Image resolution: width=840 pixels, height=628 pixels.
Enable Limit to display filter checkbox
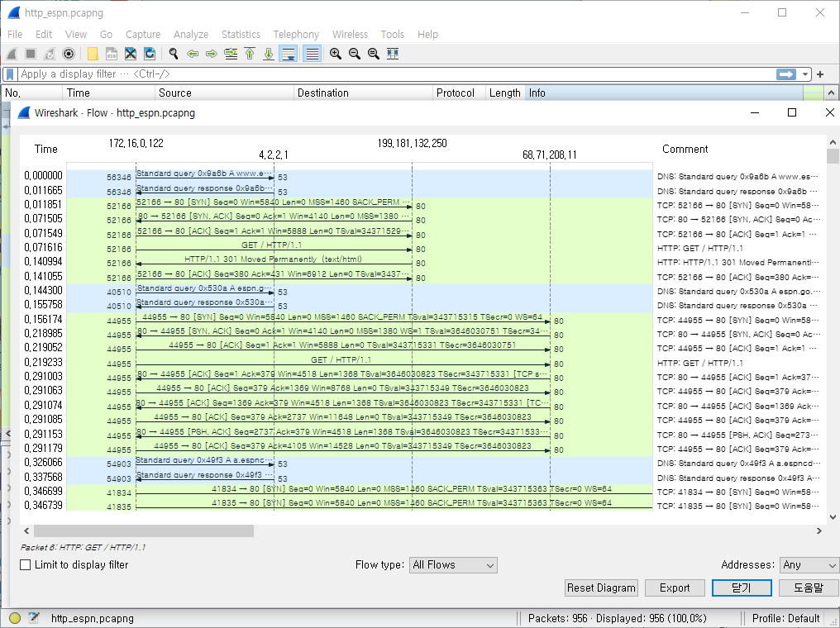point(25,565)
